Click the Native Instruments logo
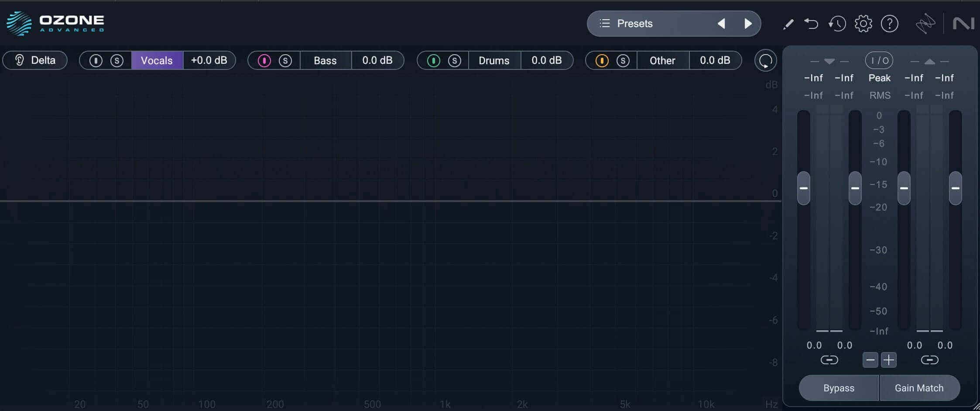 point(963,24)
